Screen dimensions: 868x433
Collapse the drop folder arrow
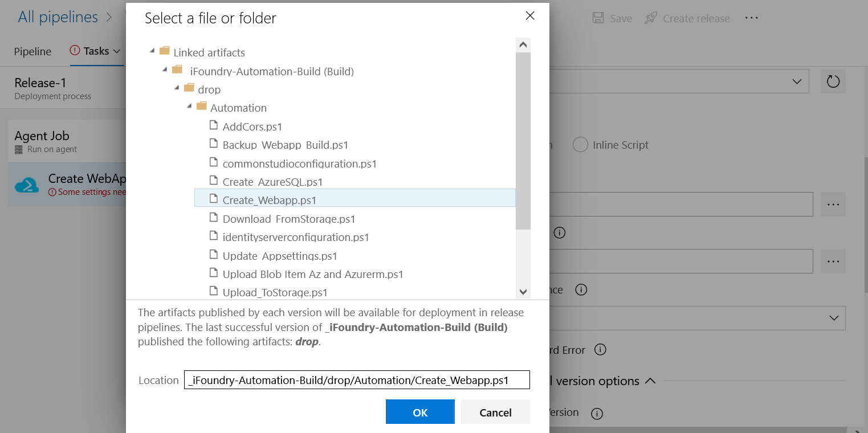177,88
